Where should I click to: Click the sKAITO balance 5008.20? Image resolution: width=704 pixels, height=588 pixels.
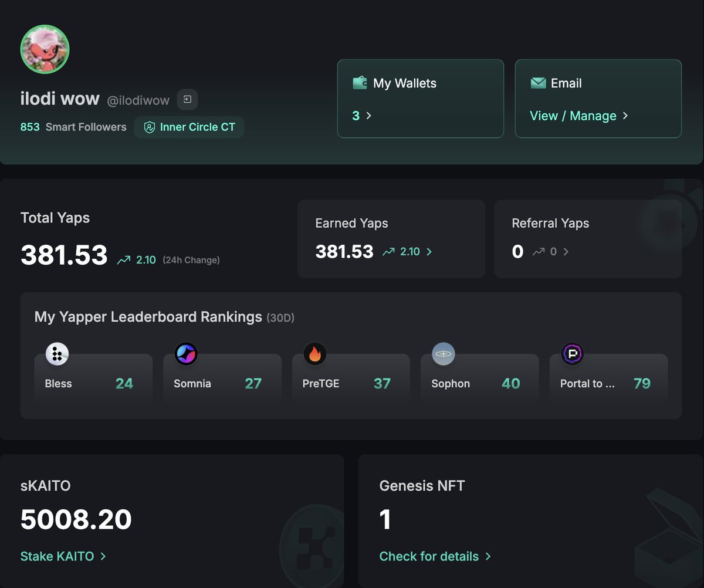pyautogui.click(x=76, y=519)
